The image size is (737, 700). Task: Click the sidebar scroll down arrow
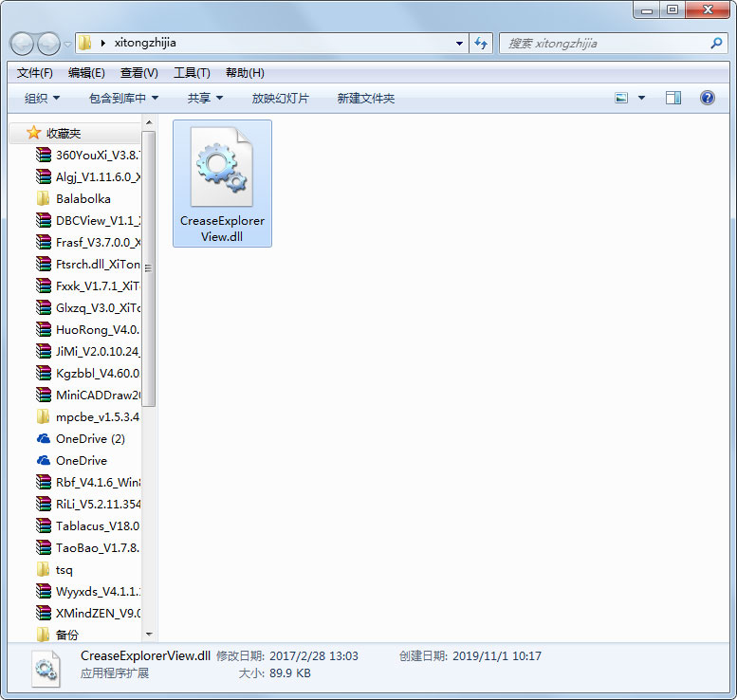[x=149, y=634]
